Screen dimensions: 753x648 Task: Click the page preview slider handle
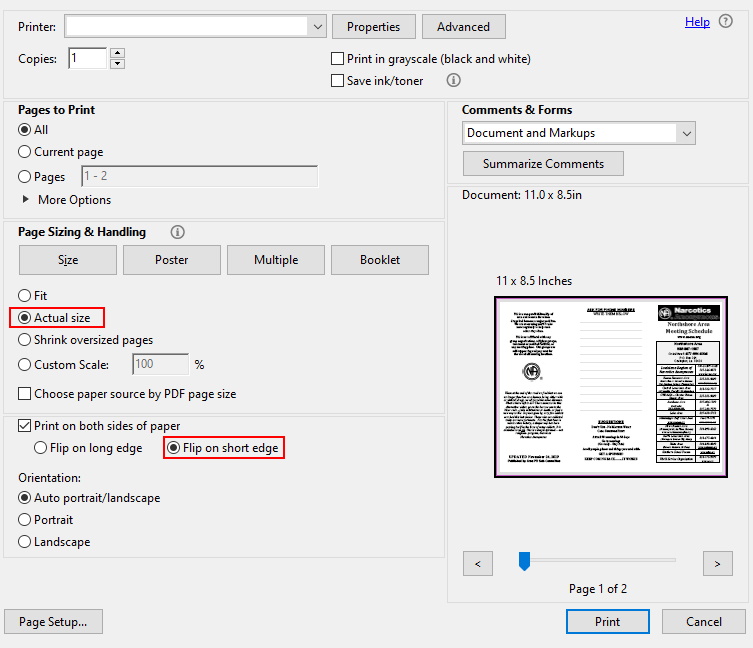(x=523, y=562)
